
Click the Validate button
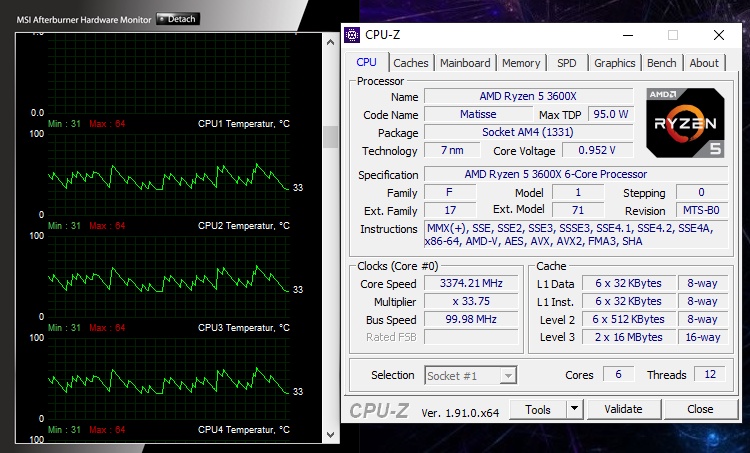623,409
